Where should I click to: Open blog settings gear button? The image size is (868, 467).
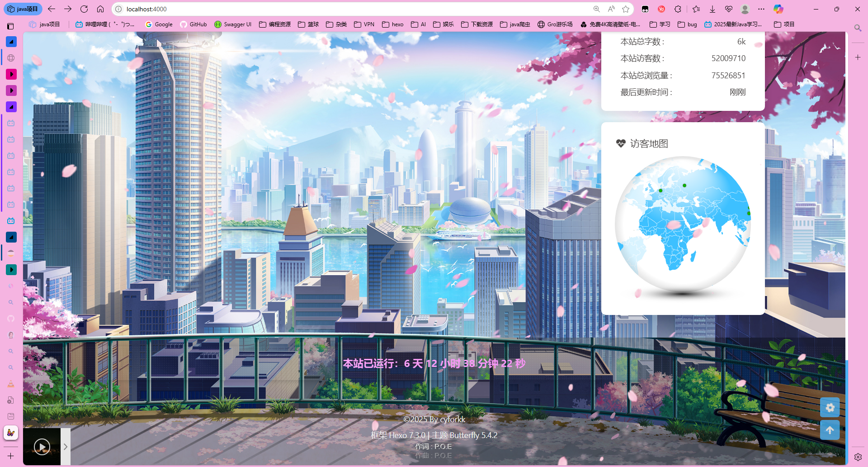830,408
